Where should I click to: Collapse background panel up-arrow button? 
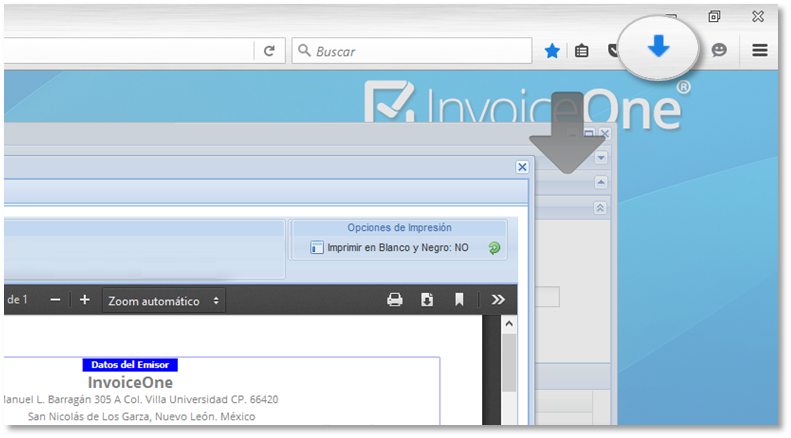pos(600,182)
